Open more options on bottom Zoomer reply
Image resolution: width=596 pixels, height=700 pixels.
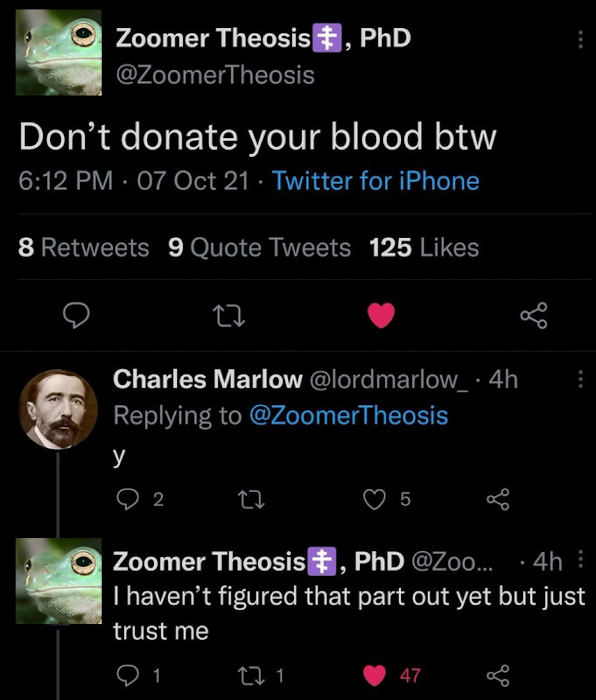[x=580, y=559]
